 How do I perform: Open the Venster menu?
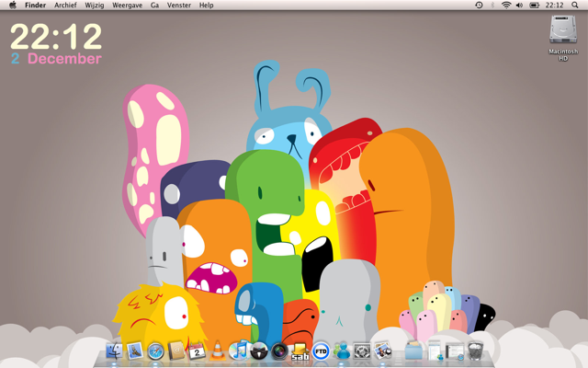(179, 6)
